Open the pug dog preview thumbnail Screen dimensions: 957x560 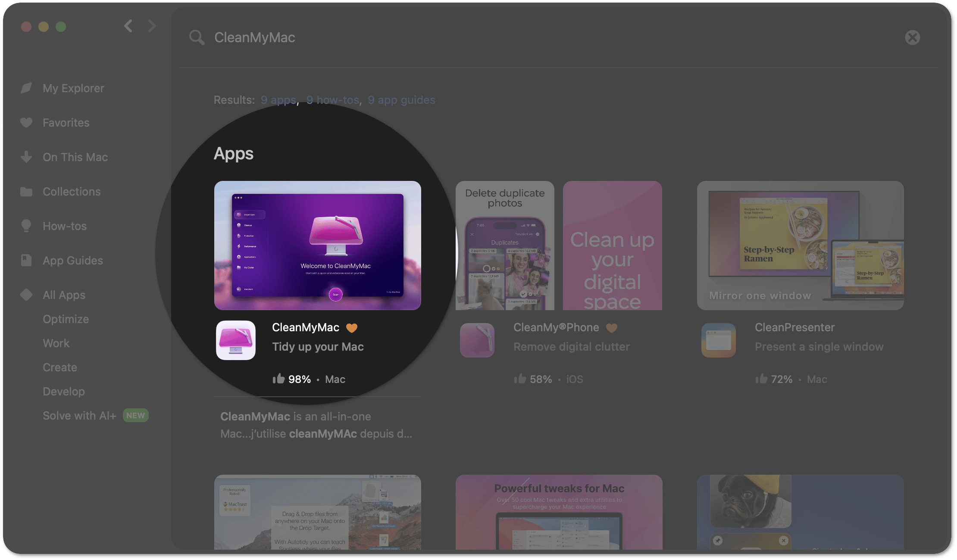coord(801,512)
